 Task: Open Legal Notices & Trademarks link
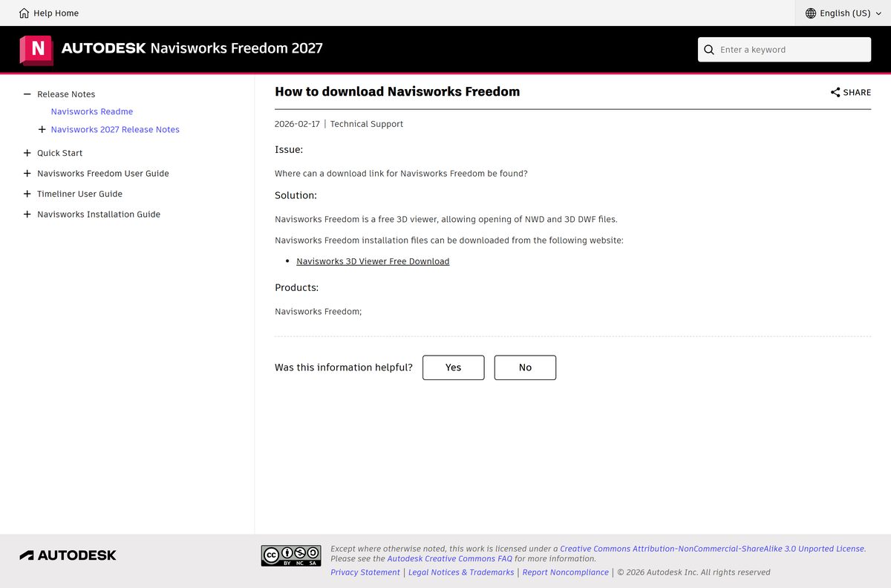(461, 572)
